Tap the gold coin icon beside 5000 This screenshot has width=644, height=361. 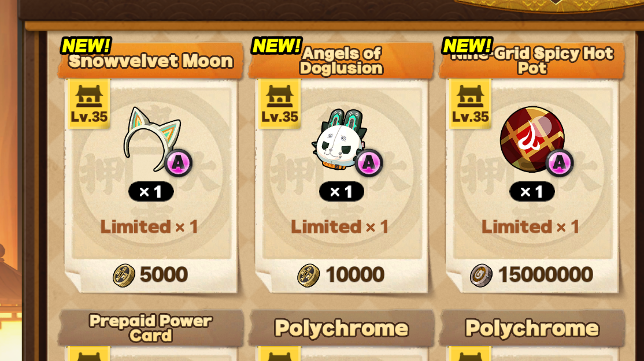(x=124, y=276)
